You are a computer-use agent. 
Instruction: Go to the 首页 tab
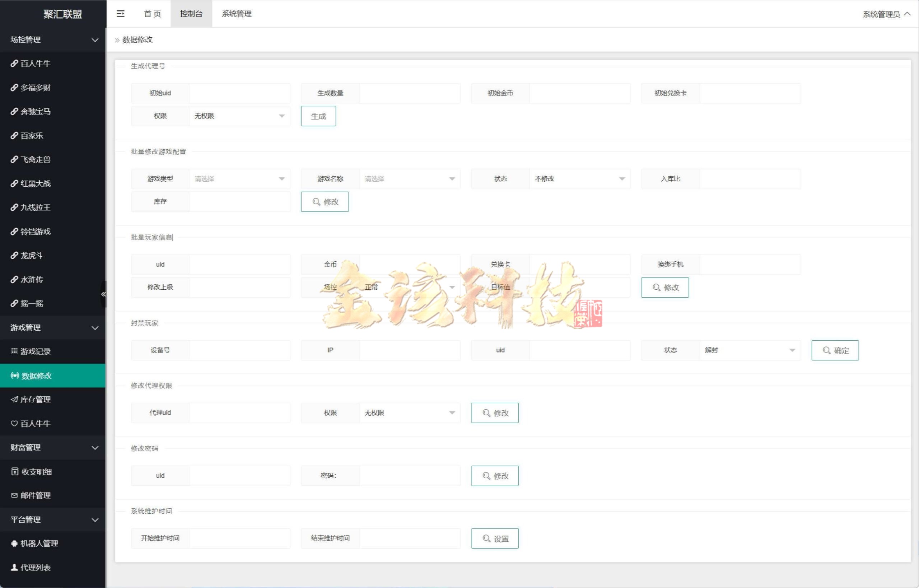tap(152, 14)
